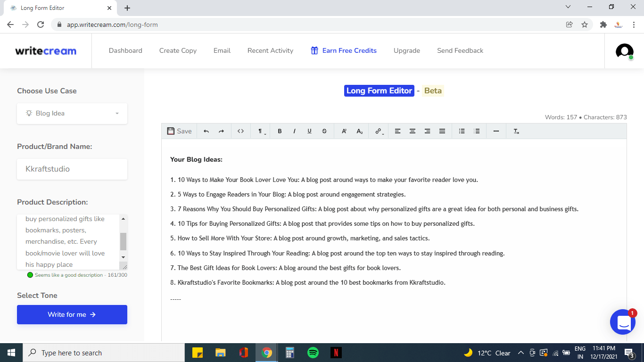
Task: Open File Explorer from taskbar
Action: tap(221, 353)
